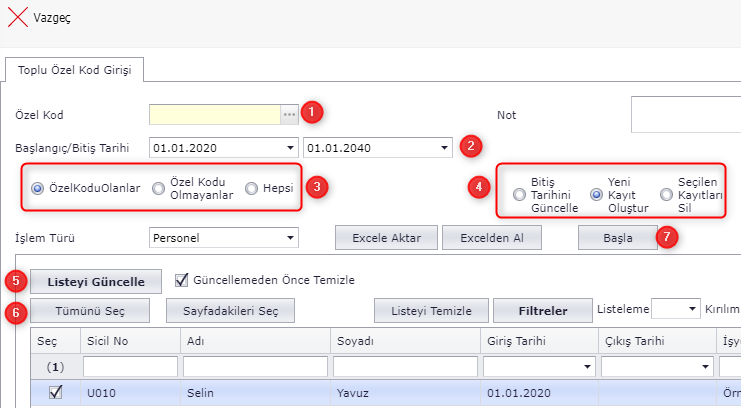Select the ÖzelKoduOlanlar radio option

[38, 188]
